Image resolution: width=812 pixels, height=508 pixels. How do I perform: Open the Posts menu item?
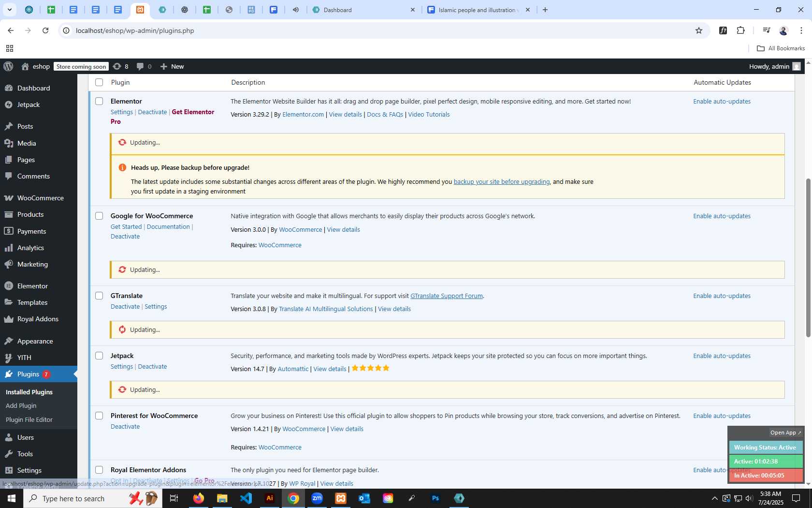click(x=25, y=126)
